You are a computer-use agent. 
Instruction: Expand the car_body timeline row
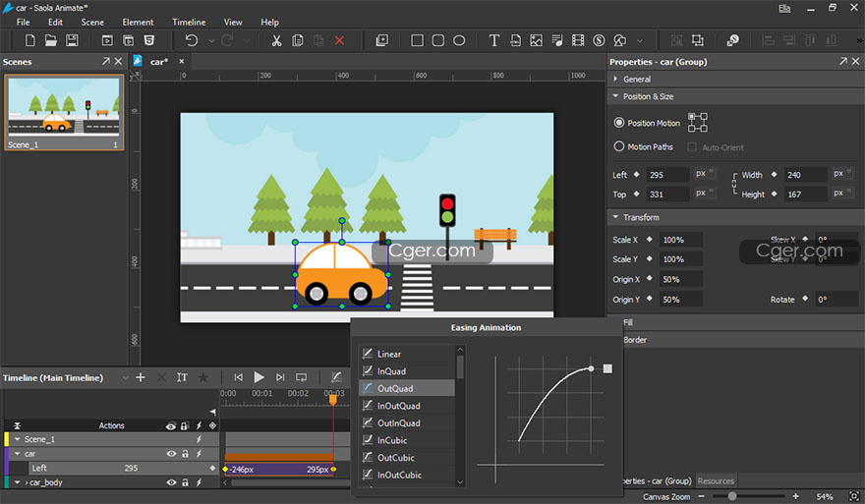[x=18, y=482]
